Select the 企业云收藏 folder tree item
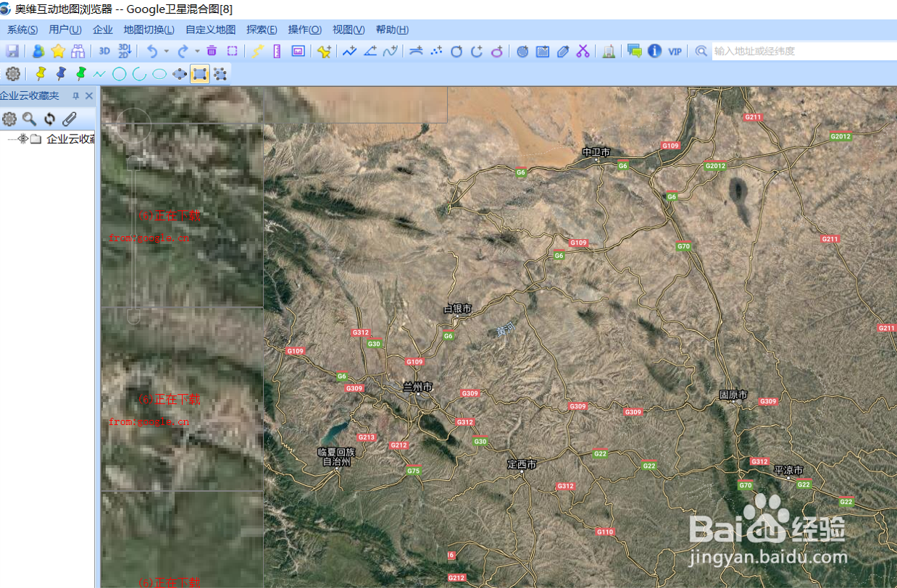This screenshot has width=897, height=588. click(x=71, y=139)
